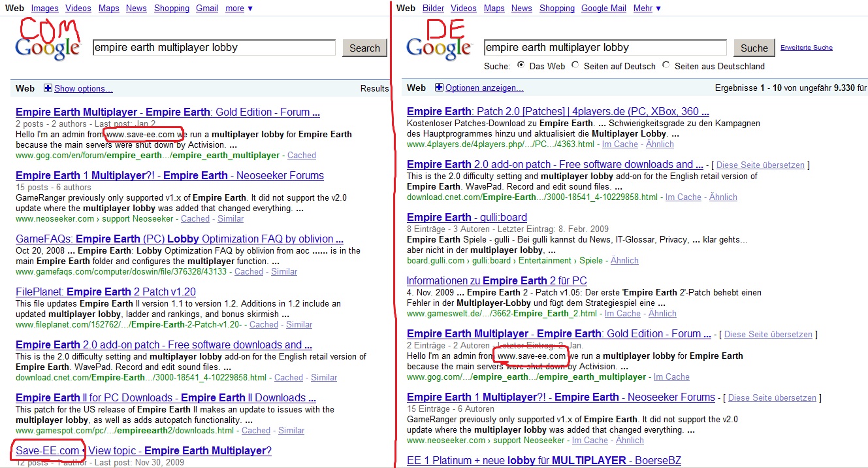The image size is (868, 468).
Task: Open Google Mail in German navigation
Action: 603,8
